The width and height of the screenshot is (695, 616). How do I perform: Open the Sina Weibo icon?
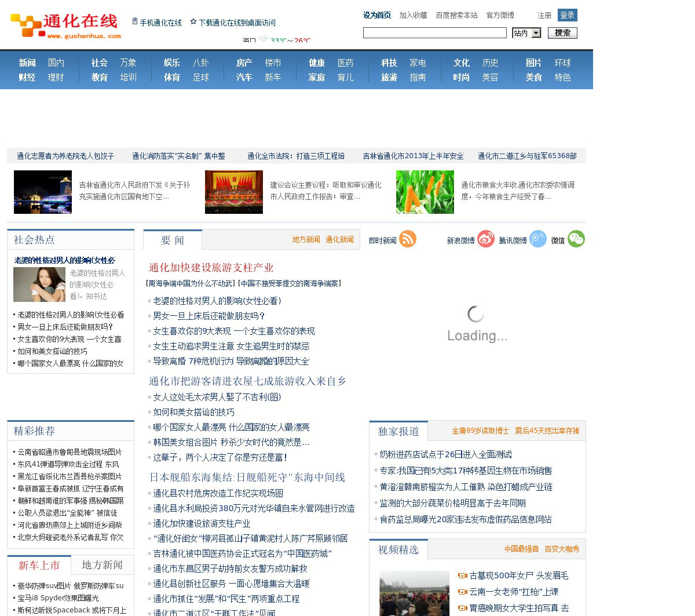click(x=486, y=239)
